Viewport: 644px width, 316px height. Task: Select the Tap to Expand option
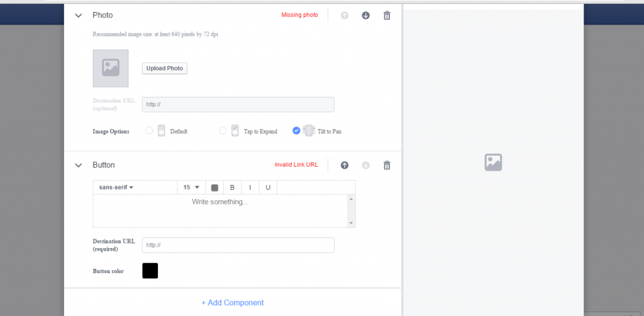223,131
